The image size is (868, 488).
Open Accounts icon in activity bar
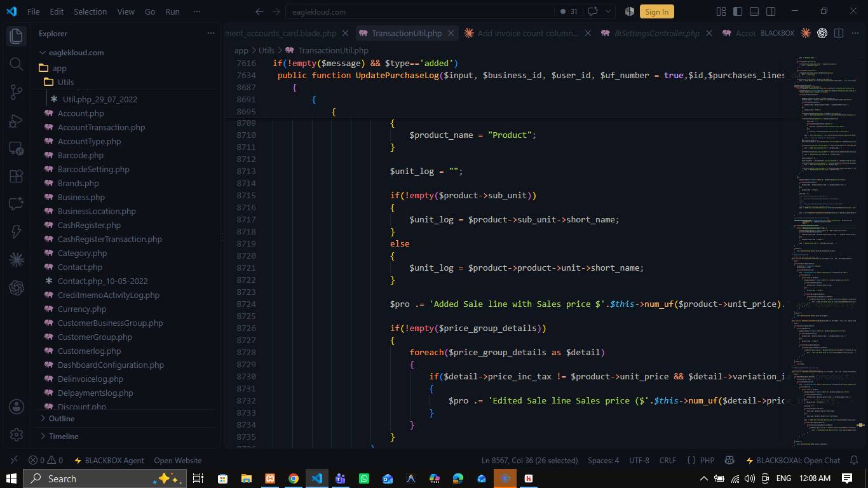16,407
